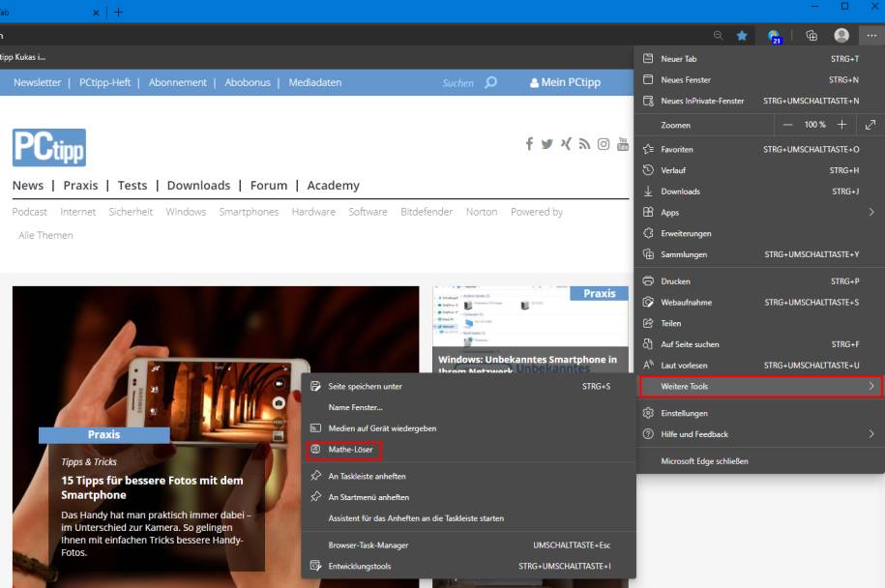Viewport: 885px width, 588px height.
Task: Expand the Apps submenu
Action: (759, 212)
